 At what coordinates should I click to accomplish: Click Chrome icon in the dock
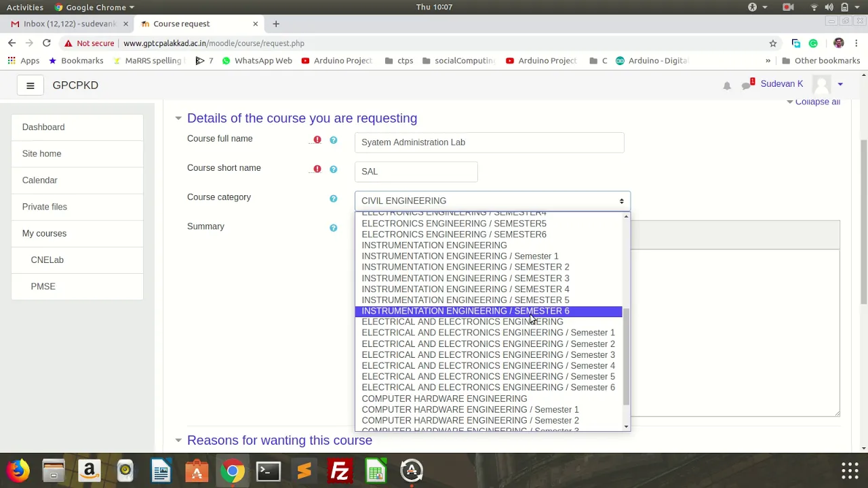(232, 470)
